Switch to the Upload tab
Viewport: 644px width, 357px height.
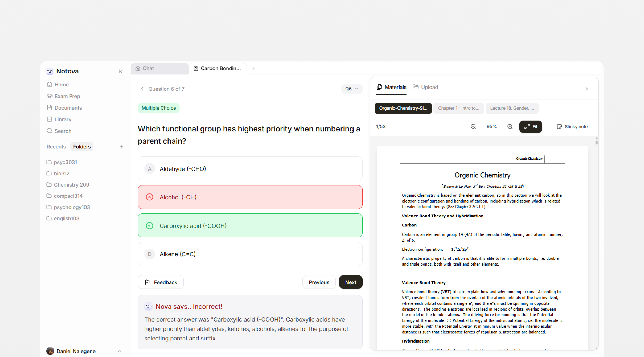point(425,87)
